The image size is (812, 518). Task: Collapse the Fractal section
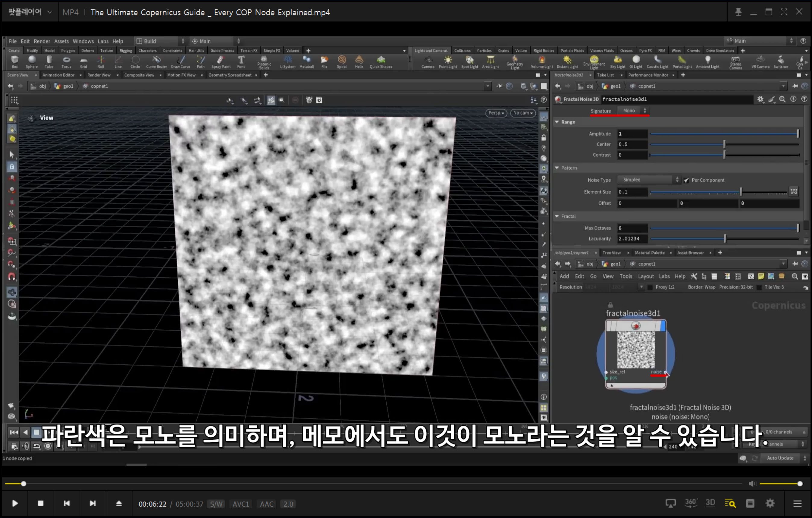557,216
